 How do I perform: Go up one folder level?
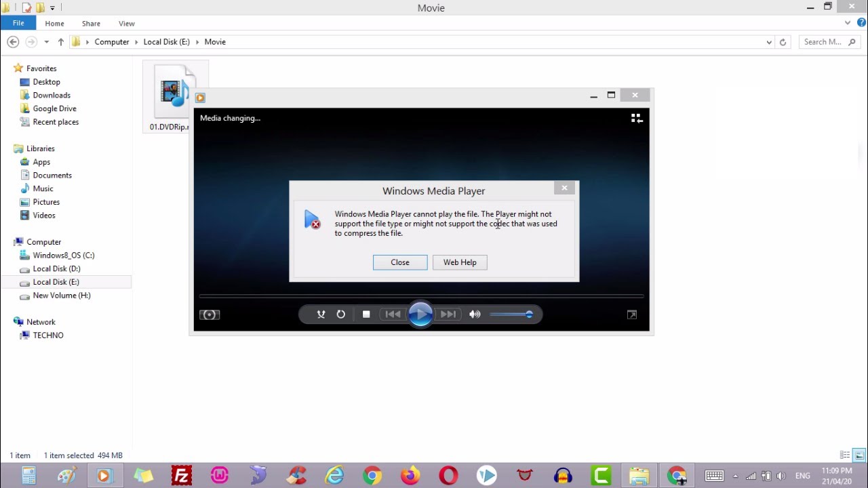coord(61,42)
